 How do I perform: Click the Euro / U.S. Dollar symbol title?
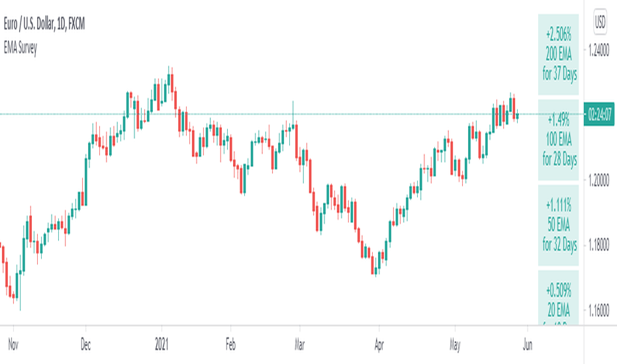(44, 24)
